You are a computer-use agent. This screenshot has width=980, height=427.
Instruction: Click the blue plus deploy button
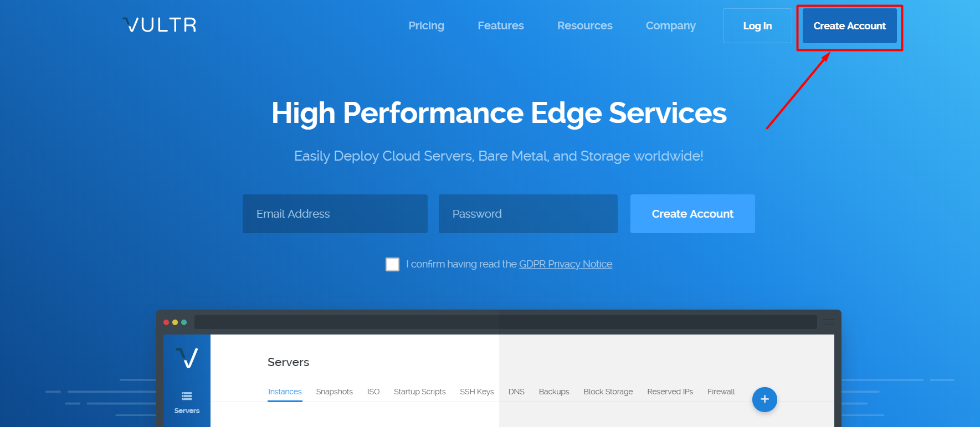point(764,399)
